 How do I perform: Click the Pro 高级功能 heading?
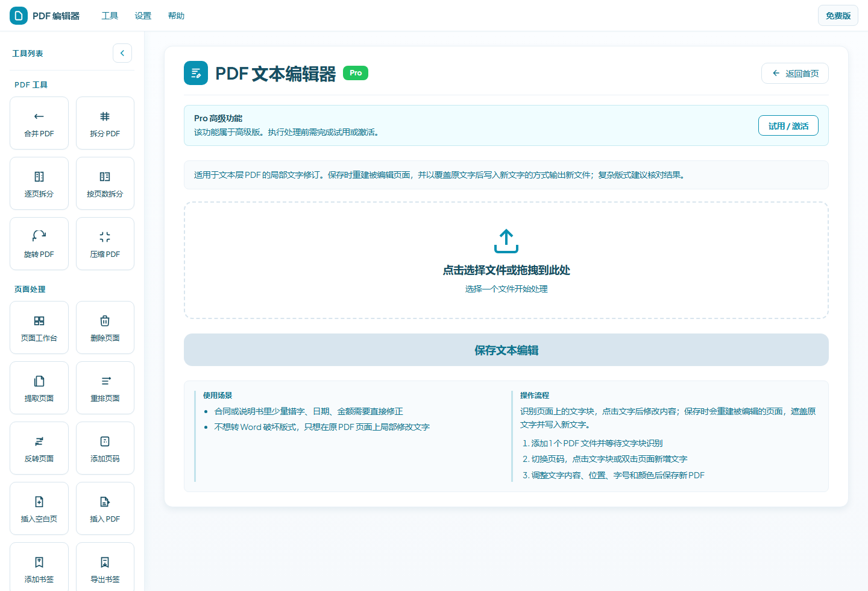[218, 118]
